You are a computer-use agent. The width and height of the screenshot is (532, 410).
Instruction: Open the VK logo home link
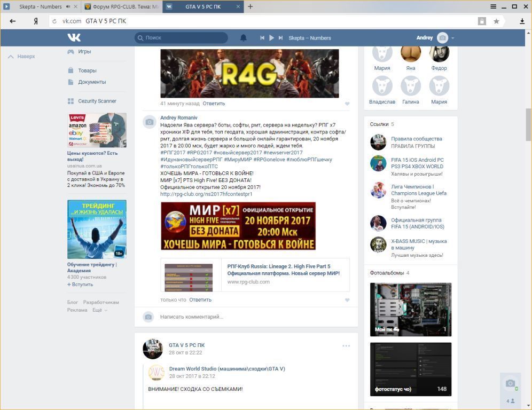74,38
